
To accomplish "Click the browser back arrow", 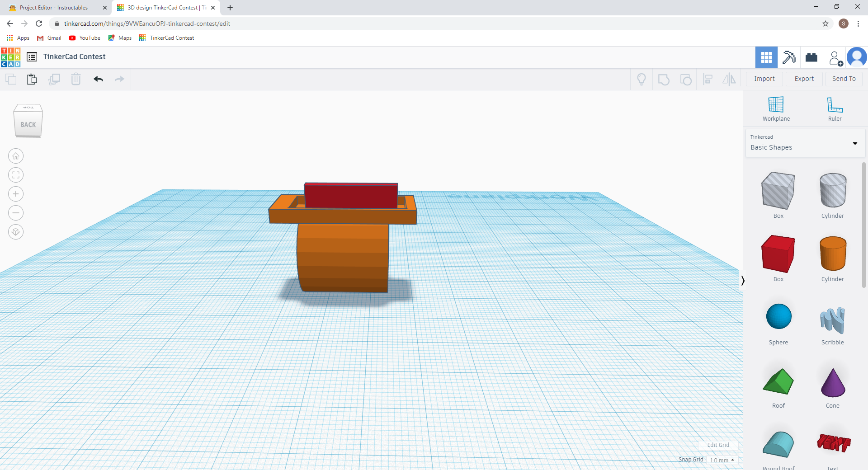I will pos(10,23).
